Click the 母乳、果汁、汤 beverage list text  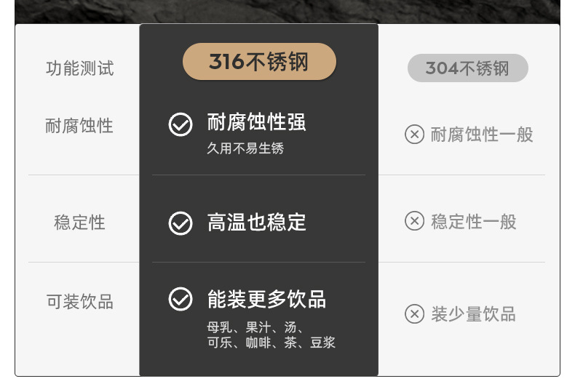point(255,327)
